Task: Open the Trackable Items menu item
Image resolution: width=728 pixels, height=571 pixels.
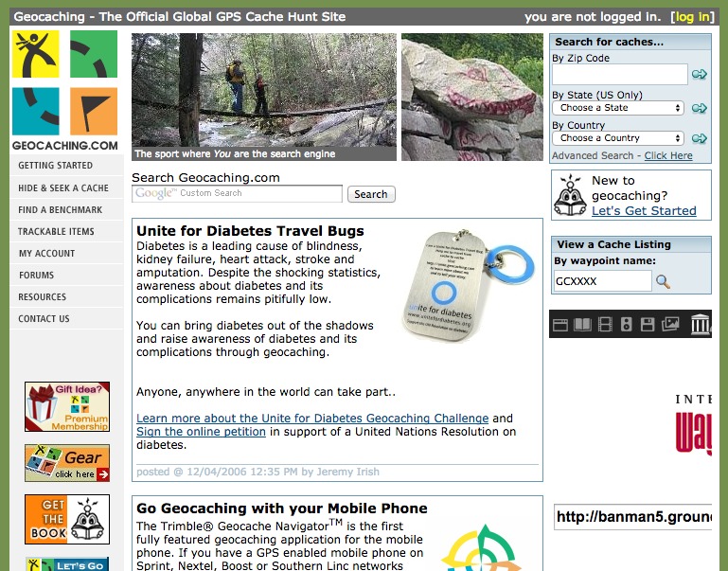Action: pos(56,232)
